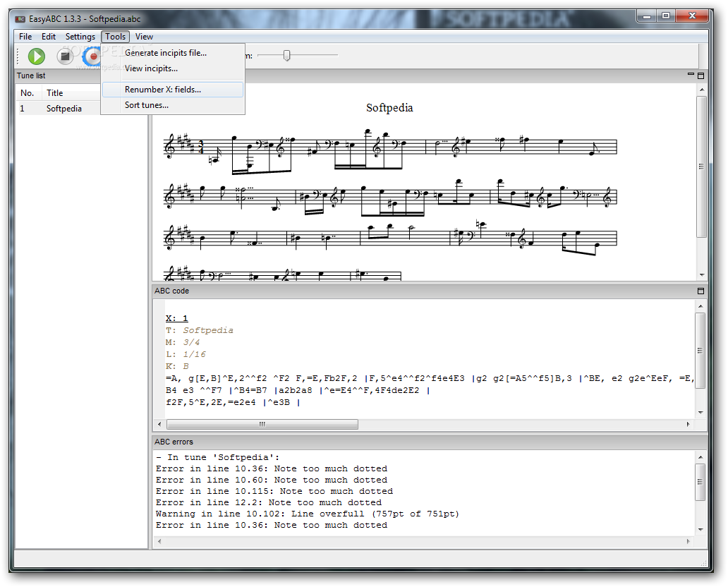Click the L: 1/16 length line
This screenshot has height=587, width=728.
tap(186, 354)
